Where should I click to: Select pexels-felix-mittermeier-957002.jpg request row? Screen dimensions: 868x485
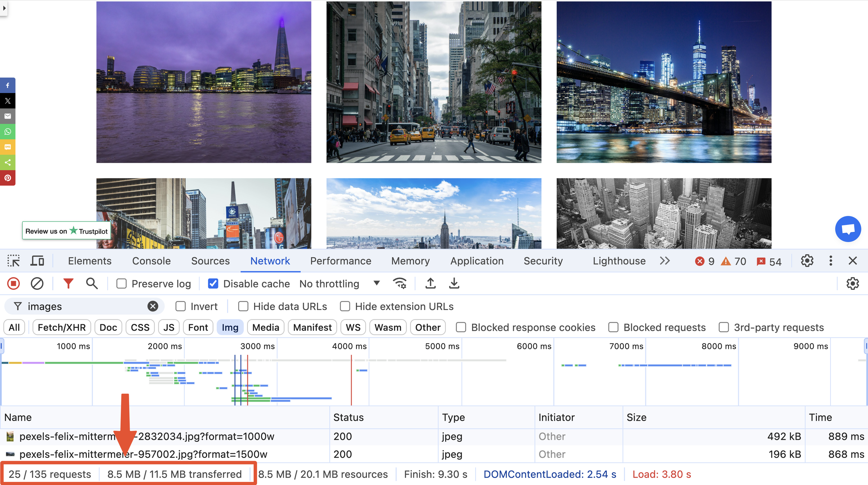click(434, 454)
